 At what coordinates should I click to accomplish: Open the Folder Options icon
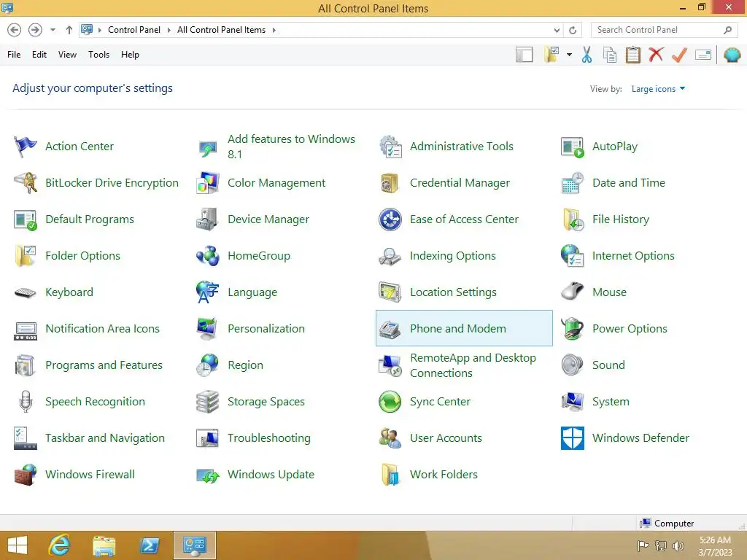26,256
